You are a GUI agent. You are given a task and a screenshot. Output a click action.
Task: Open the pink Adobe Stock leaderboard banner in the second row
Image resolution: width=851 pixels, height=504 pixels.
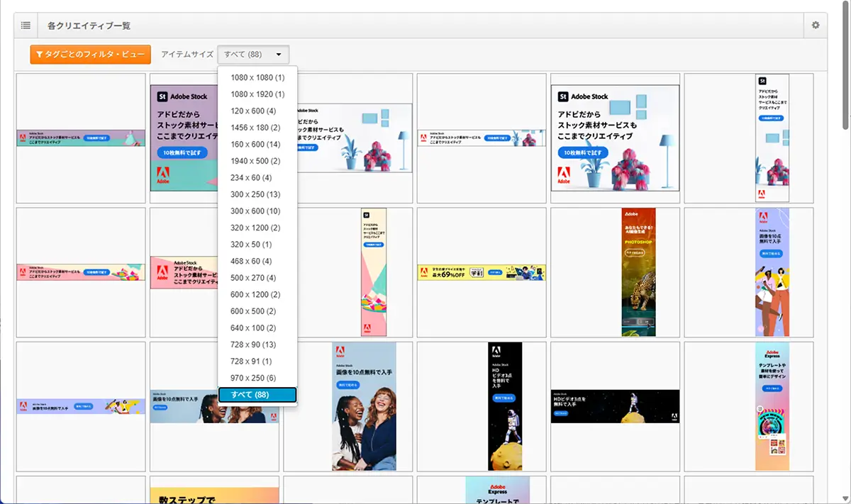coord(81,273)
